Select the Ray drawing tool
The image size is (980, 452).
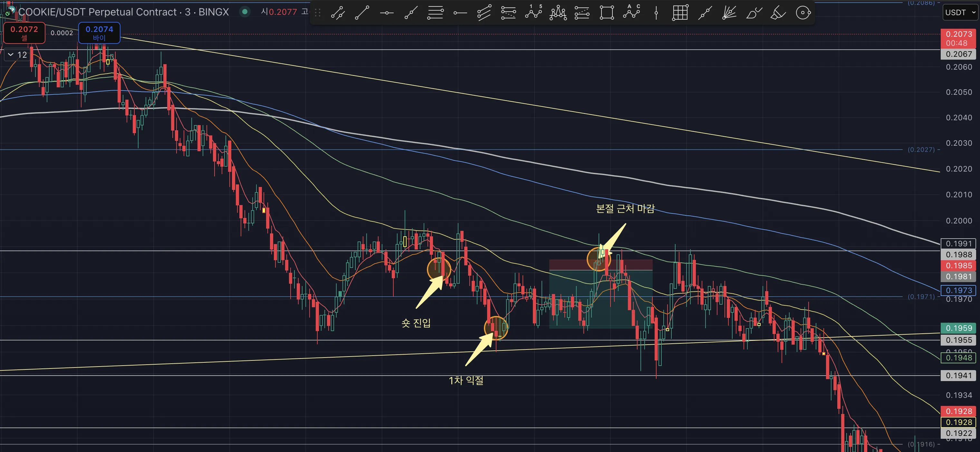tap(411, 13)
